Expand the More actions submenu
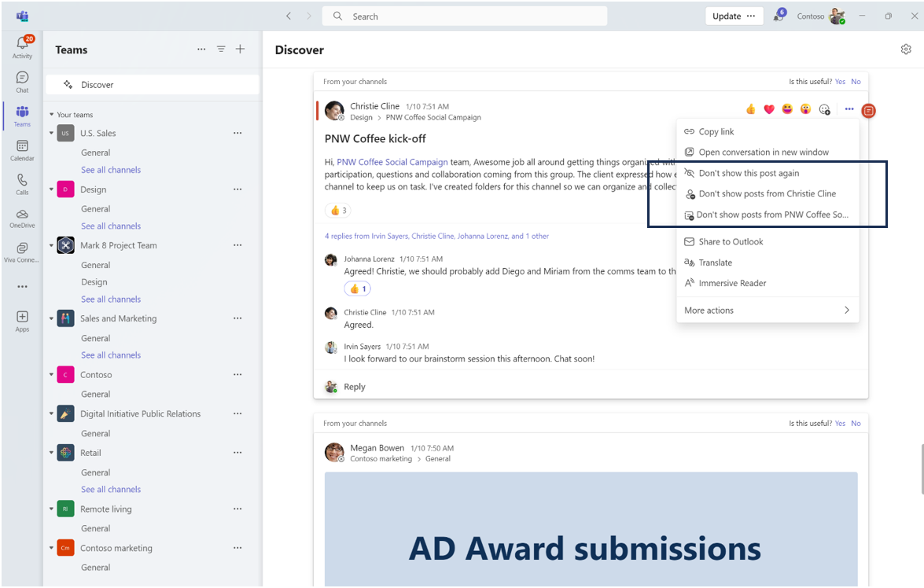Screen dimensions: 924x588 point(767,311)
